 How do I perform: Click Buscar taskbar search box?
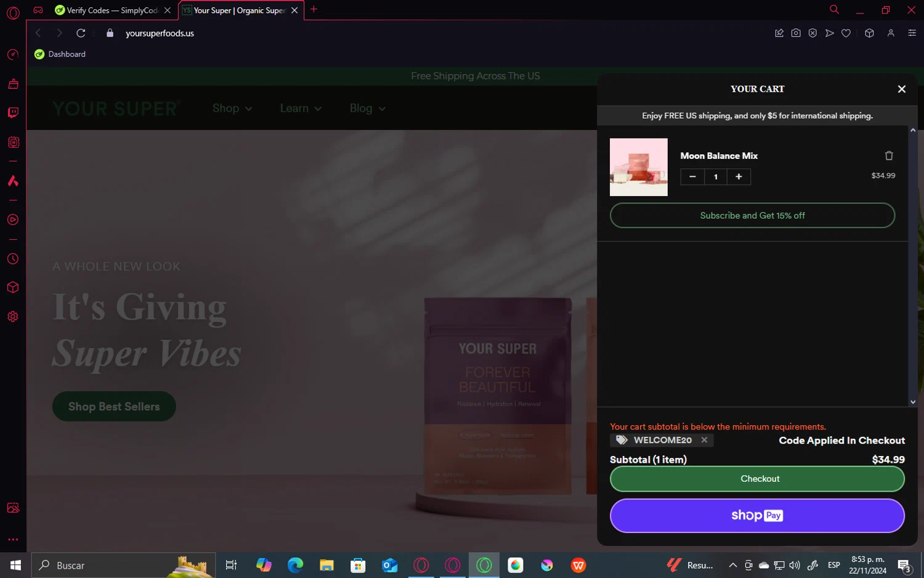point(123,565)
